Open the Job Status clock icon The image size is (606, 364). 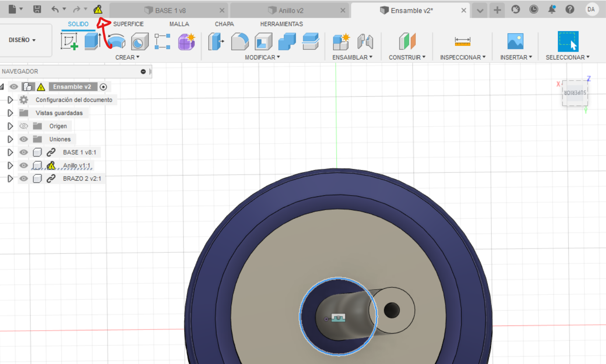pyautogui.click(x=533, y=9)
